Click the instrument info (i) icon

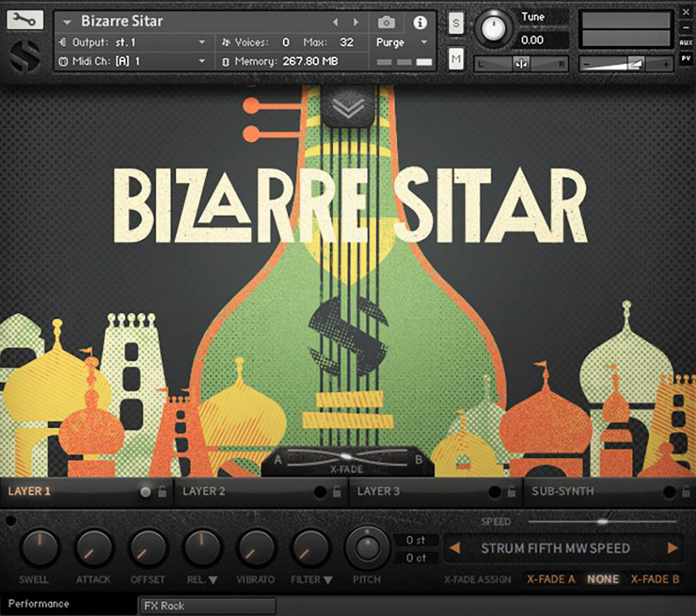(419, 22)
